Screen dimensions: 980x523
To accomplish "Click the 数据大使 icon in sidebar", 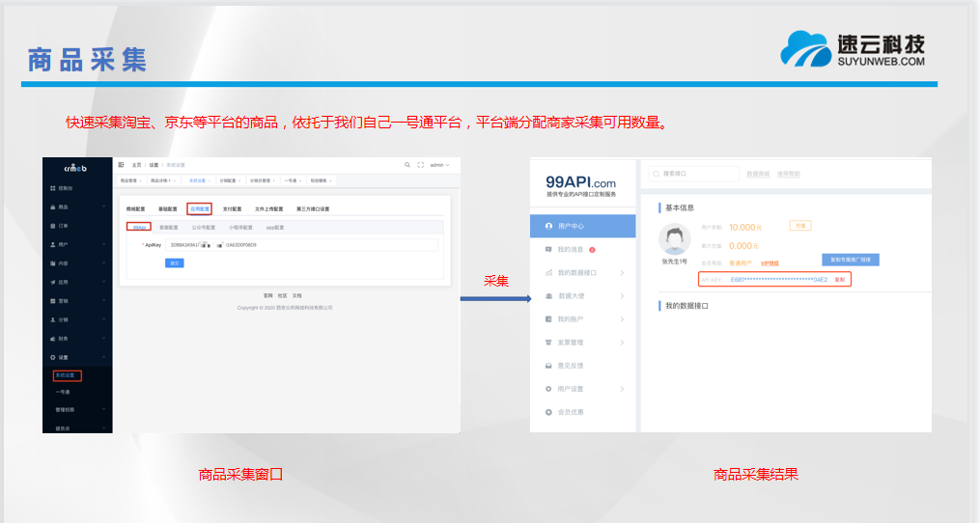I will click(x=547, y=296).
